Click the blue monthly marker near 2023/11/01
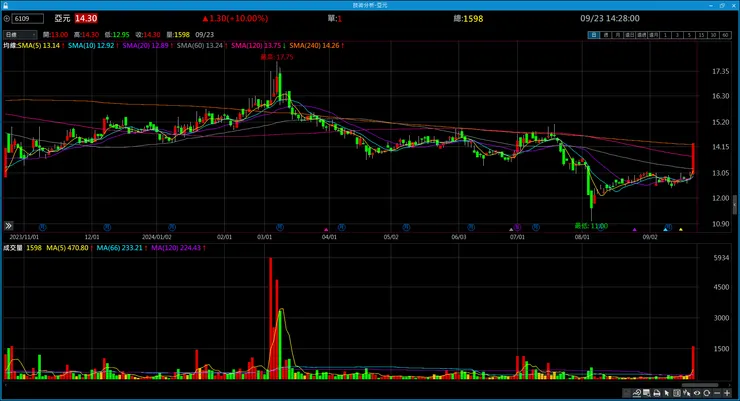 (42, 227)
